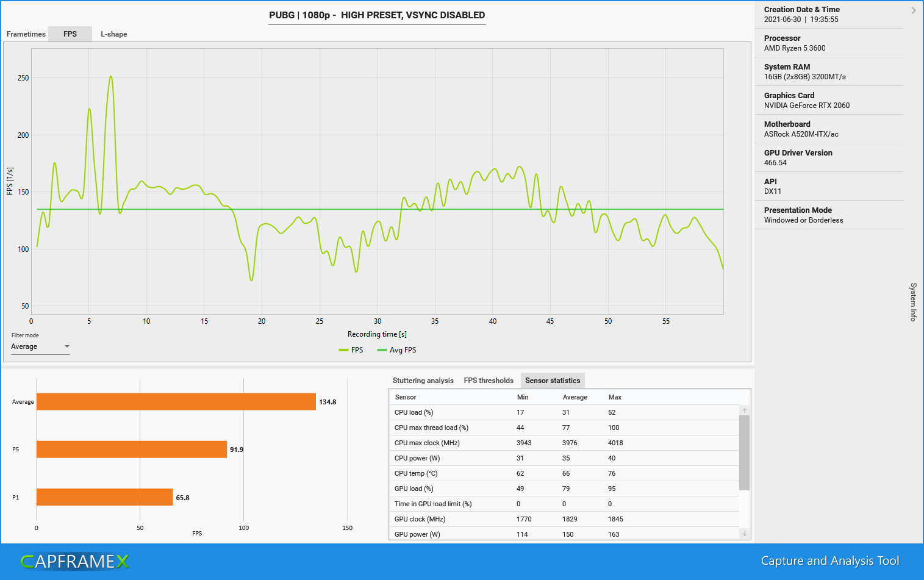Select the FPS chart tab
This screenshot has width=924, height=580.
click(70, 34)
